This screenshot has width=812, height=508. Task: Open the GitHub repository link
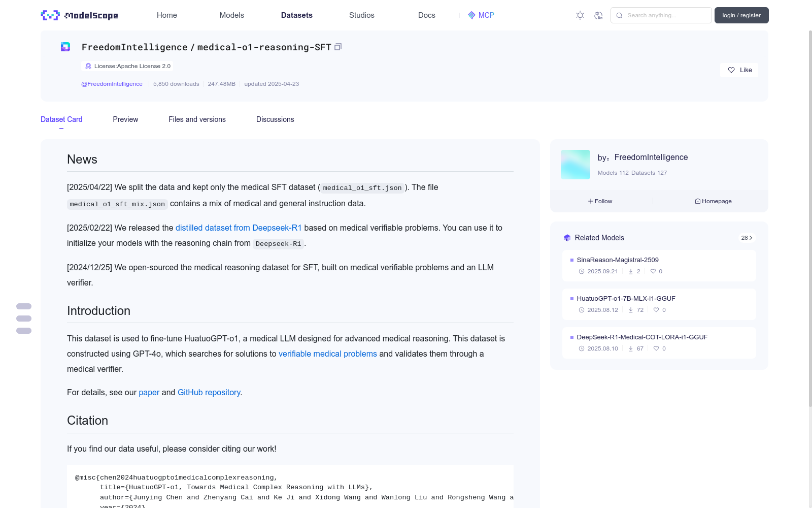point(209,393)
